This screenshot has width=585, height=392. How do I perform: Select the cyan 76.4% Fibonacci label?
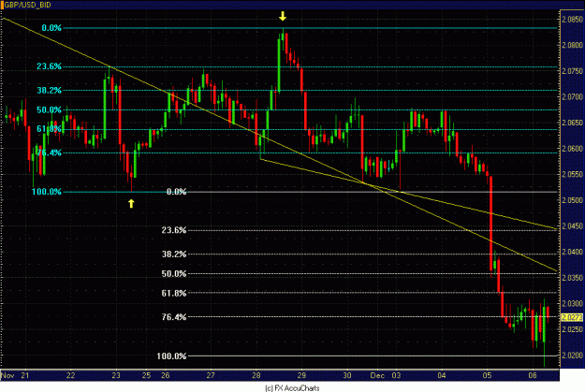click(49, 152)
